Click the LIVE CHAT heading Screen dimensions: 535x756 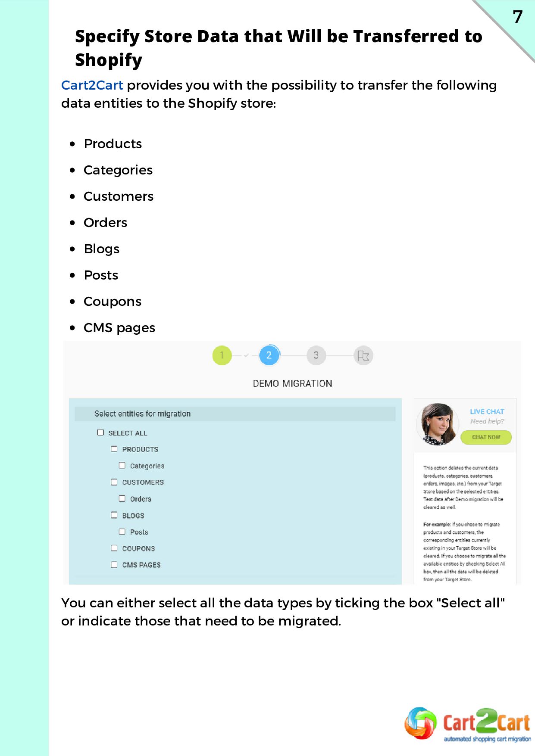click(487, 412)
